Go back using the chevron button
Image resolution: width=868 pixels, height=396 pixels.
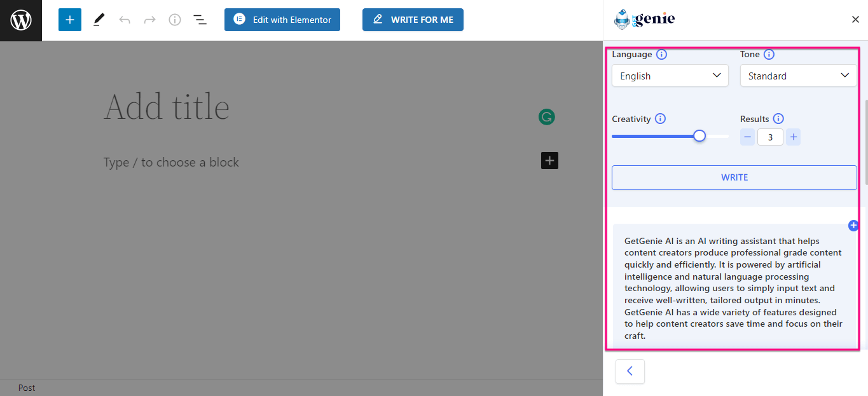coord(630,371)
